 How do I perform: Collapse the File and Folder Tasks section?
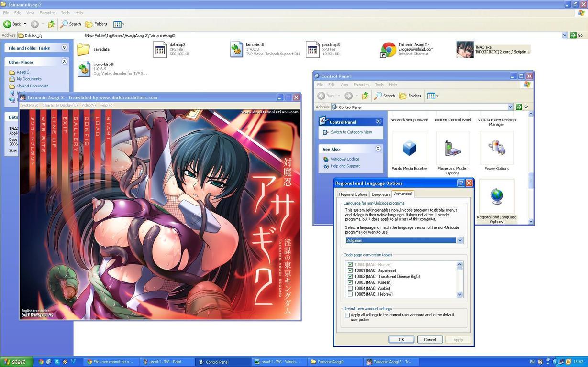click(64, 48)
